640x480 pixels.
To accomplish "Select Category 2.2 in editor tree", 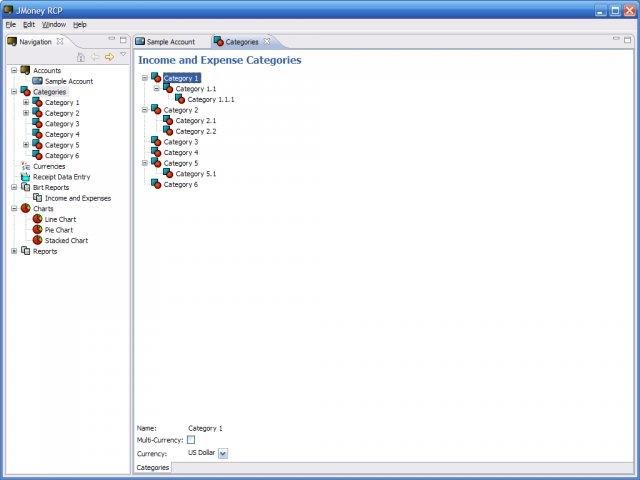I will (x=196, y=131).
